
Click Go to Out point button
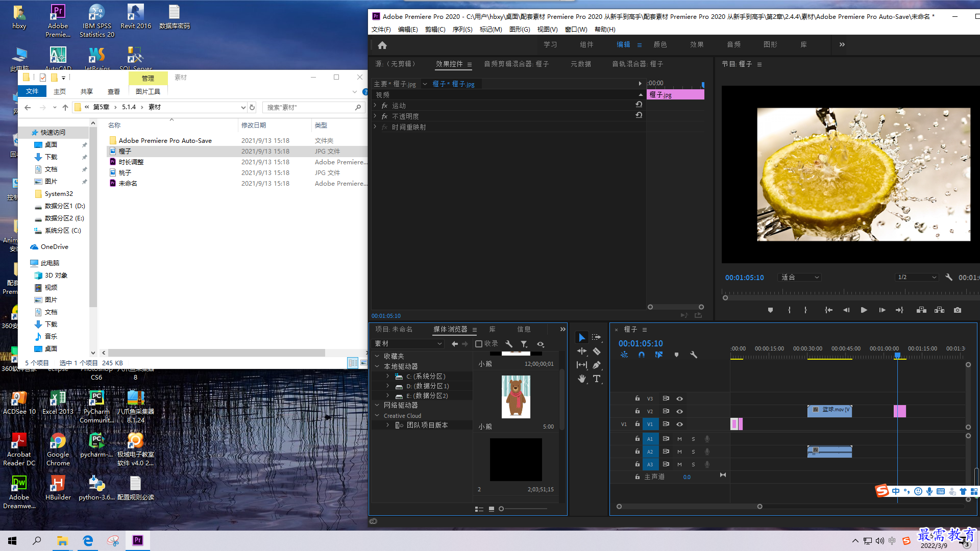pos(899,310)
